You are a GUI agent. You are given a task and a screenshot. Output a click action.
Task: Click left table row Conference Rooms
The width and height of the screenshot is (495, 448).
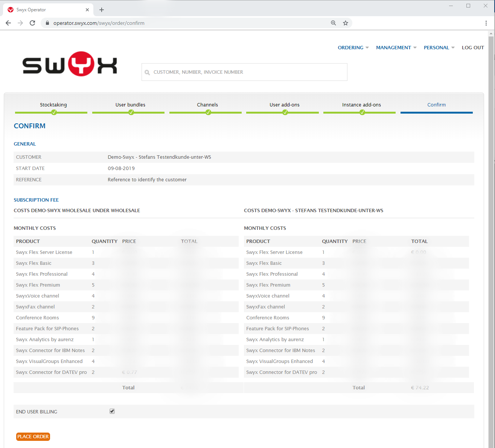point(126,318)
